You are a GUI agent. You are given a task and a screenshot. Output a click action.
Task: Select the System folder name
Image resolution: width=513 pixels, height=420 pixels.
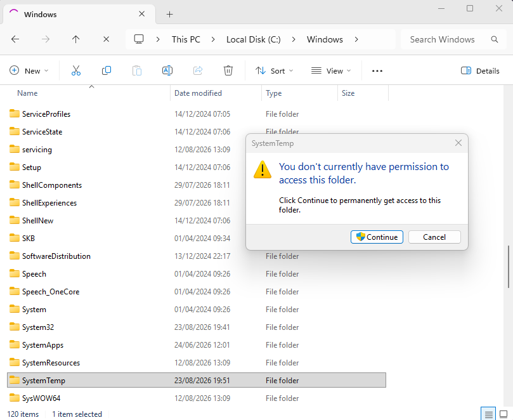click(34, 309)
